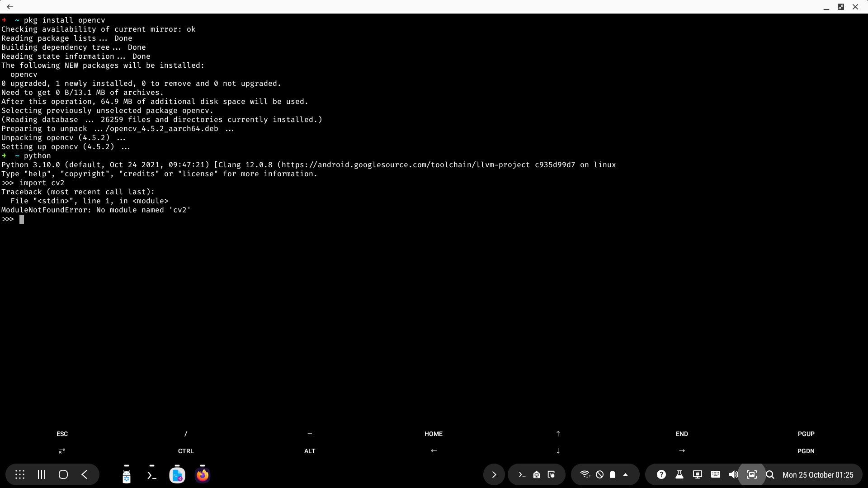
Task: Show the on-screen keyboard from the tray
Action: coord(716,474)
